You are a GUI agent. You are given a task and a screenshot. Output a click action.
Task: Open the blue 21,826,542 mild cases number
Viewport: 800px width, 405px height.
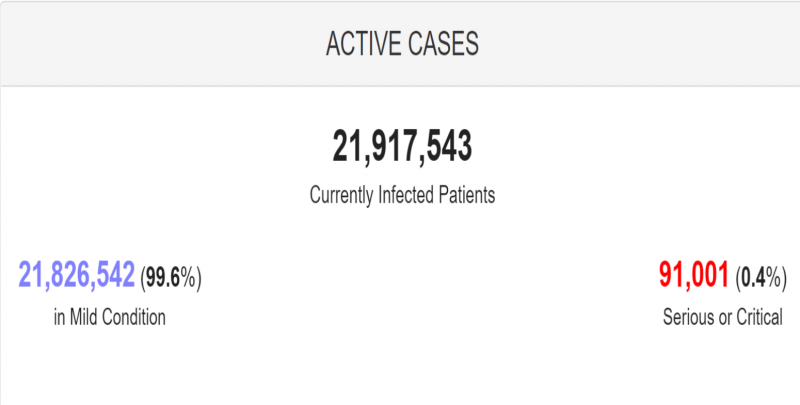[77, 275]
